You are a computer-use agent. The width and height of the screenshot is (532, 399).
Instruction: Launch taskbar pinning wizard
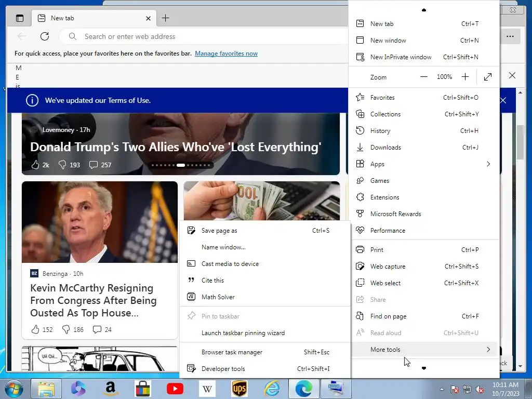pos(264,333)
